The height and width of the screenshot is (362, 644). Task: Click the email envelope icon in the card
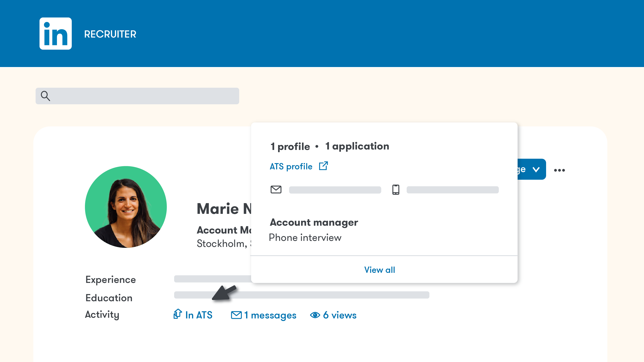click(x=276, y=189)
